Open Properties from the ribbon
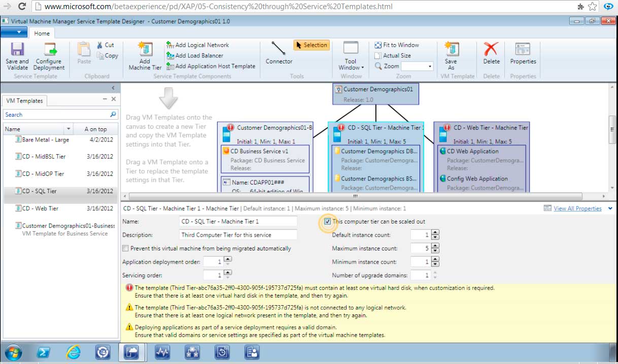The height and width of the screenshot is (364, 618). click(x=523, y=53)
